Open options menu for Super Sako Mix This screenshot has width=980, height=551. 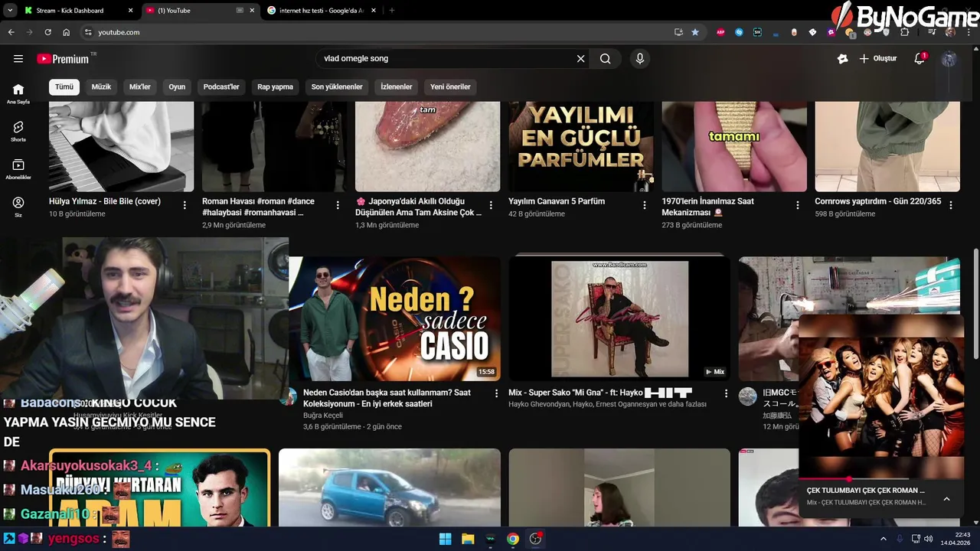point(726,393)
